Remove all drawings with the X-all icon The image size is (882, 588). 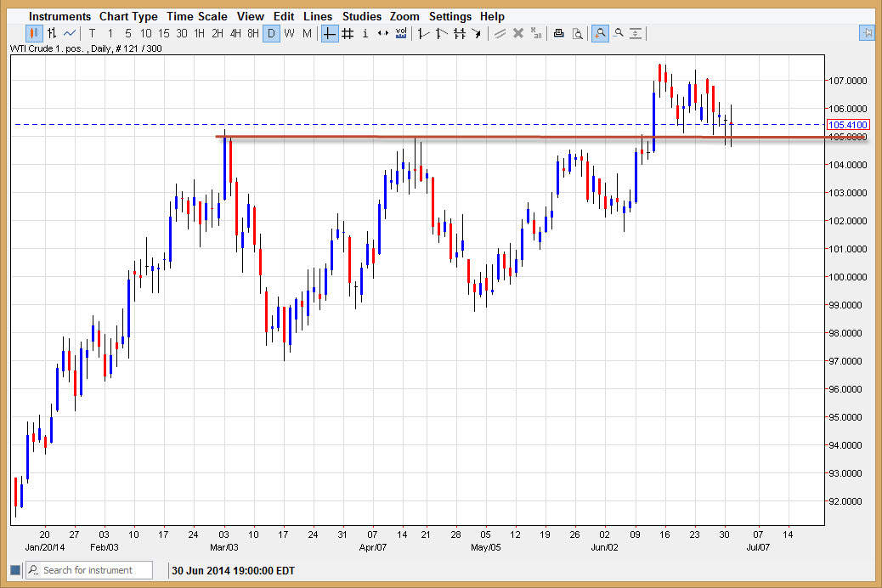(535, 33)
